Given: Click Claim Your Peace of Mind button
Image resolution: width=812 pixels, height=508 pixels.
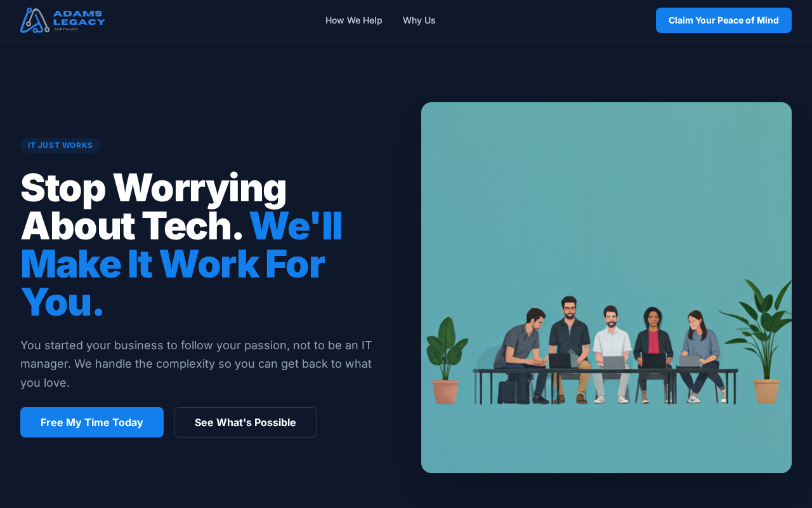Looking at the screenshot, I should [x=724, y=20].
